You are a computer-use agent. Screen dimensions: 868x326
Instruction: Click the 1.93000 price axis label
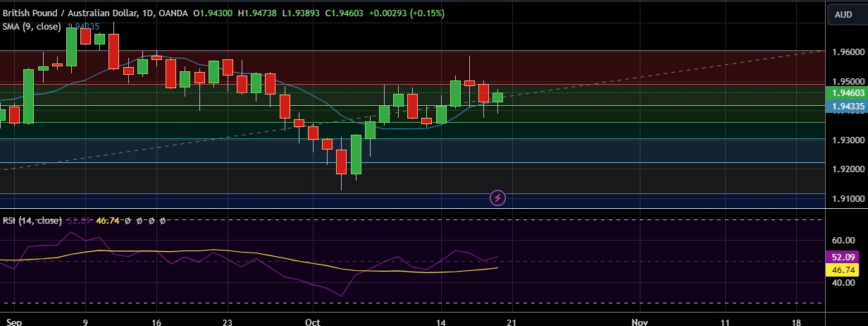[x=847, y=140]
